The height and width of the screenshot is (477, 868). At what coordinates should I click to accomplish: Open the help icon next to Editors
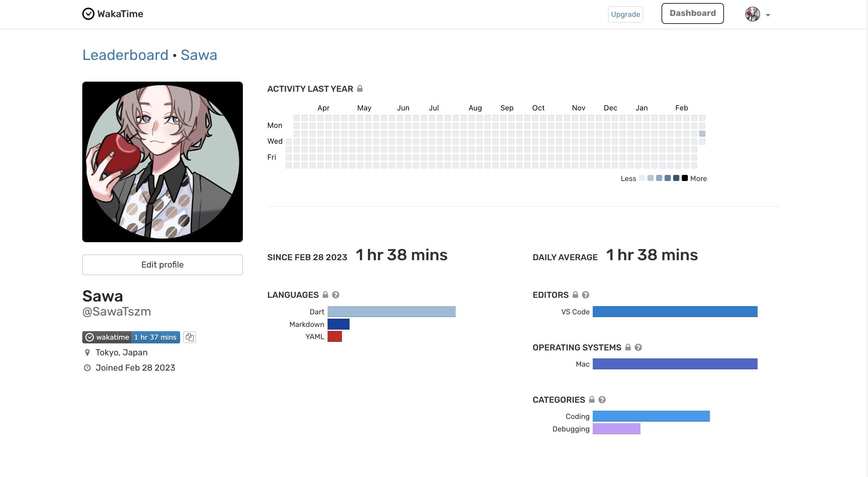click(586, 295)
